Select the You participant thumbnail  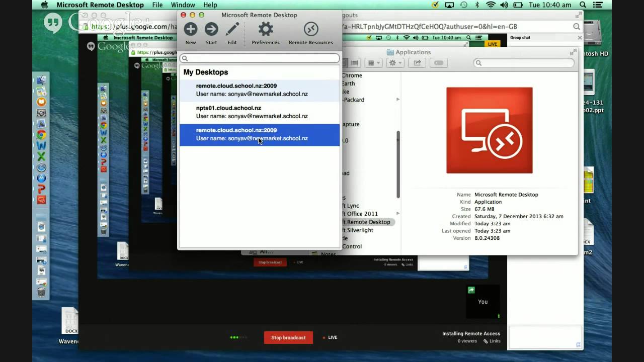pyautogui.click(x=483, y=302)
